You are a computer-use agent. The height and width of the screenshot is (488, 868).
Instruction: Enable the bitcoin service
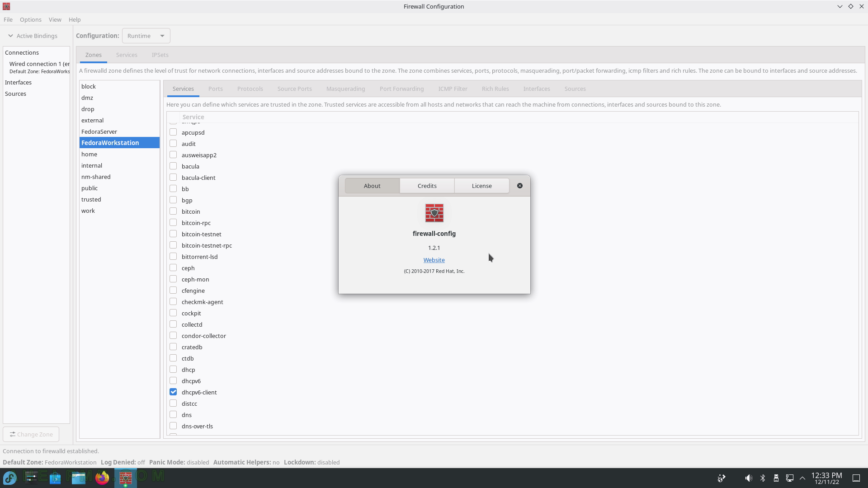pos(173,211)
